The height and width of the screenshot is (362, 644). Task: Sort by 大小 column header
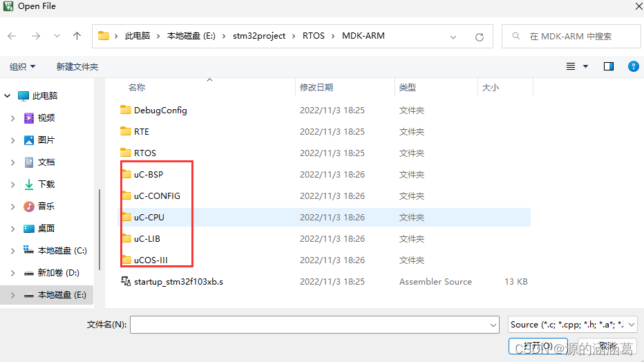pyautogui.click(x=491, y=88)
